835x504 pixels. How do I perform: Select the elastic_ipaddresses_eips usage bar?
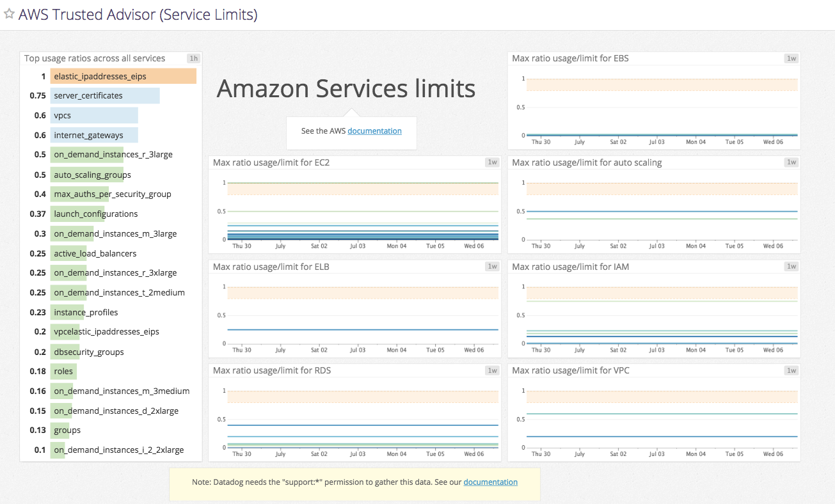point(122,75)
